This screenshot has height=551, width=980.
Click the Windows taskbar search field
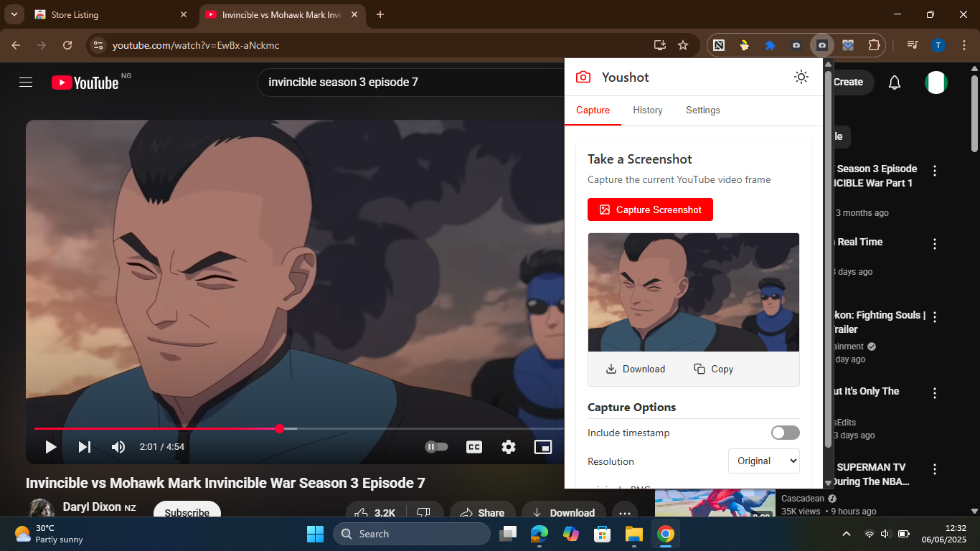click(x=412, y=534)
